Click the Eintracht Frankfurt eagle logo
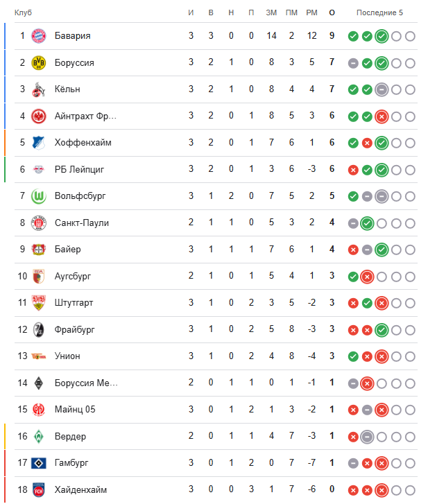The height and width of the screenshot is (504, 428). click(x=38, y=116)
